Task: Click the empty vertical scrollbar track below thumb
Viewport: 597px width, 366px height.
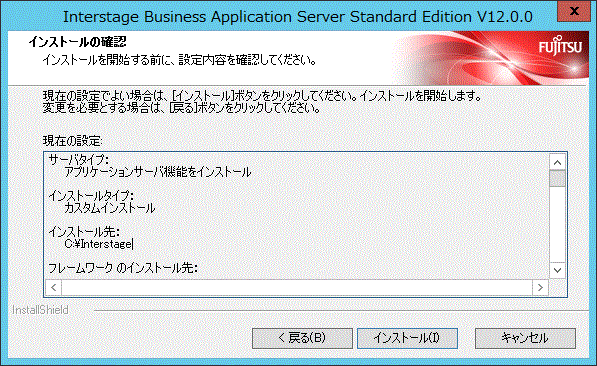Action: pos(557,224)
